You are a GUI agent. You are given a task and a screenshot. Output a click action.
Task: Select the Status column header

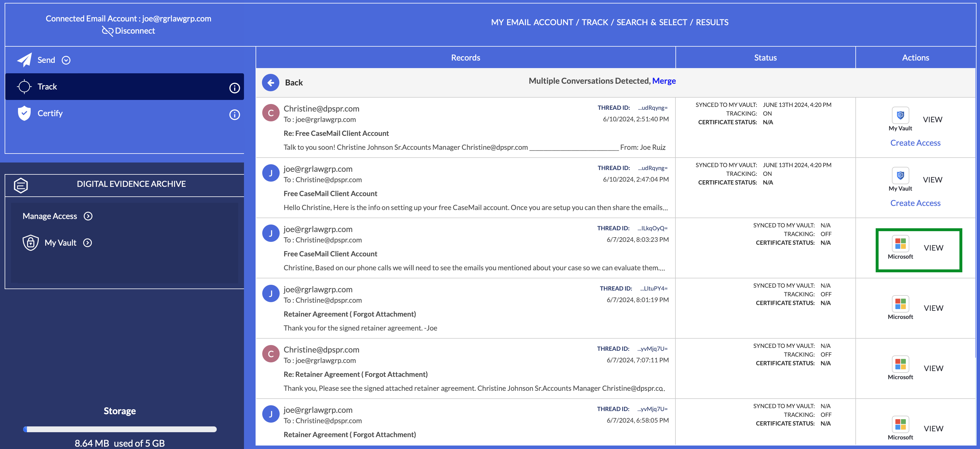766,57
